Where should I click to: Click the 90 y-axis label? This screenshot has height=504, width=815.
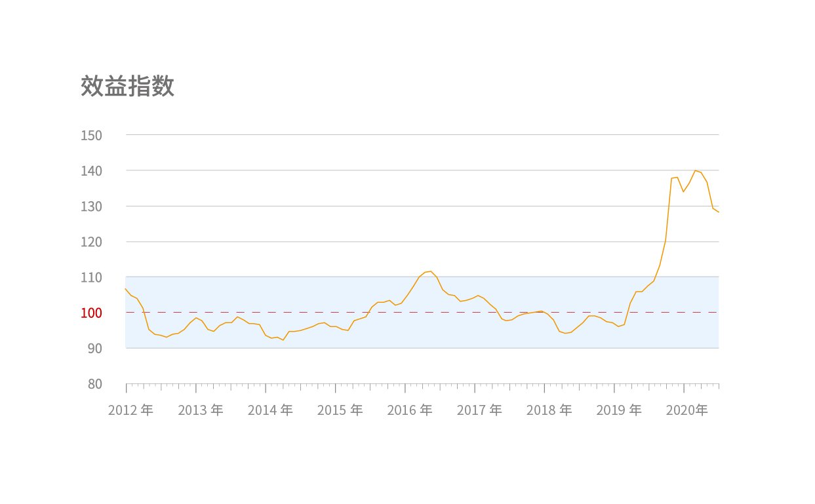(x=95, y=348)
